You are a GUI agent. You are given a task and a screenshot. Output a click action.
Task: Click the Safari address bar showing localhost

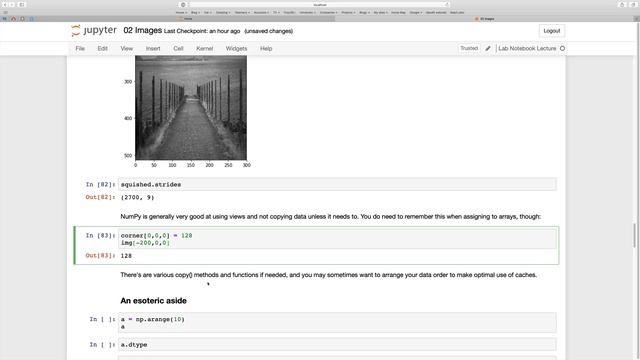point(320,4)
